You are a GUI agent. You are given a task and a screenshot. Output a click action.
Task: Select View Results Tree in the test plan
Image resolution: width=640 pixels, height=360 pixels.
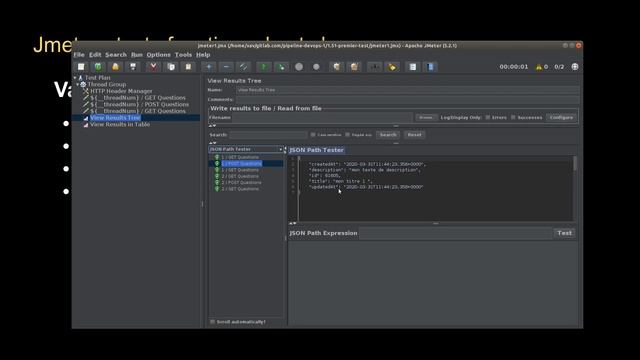point(115,118)
